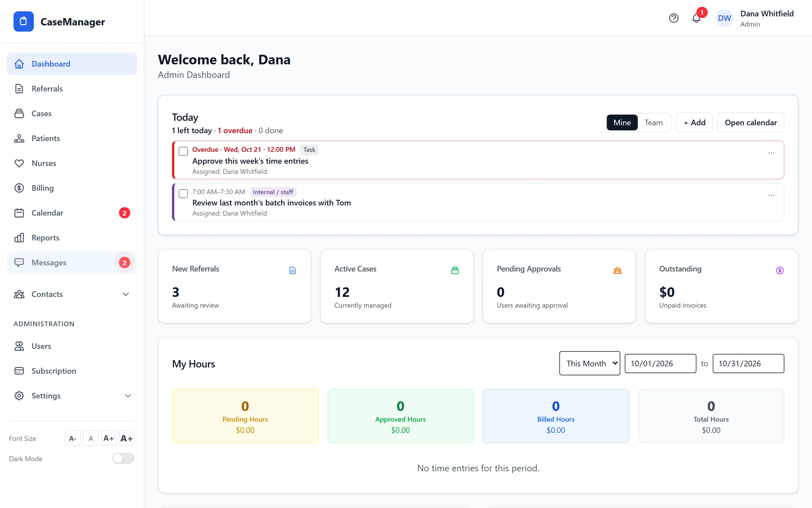This screenshot has width=812, height=508.
Task: Click the Active Cases card briefcase icon
Action: (455, 270)
